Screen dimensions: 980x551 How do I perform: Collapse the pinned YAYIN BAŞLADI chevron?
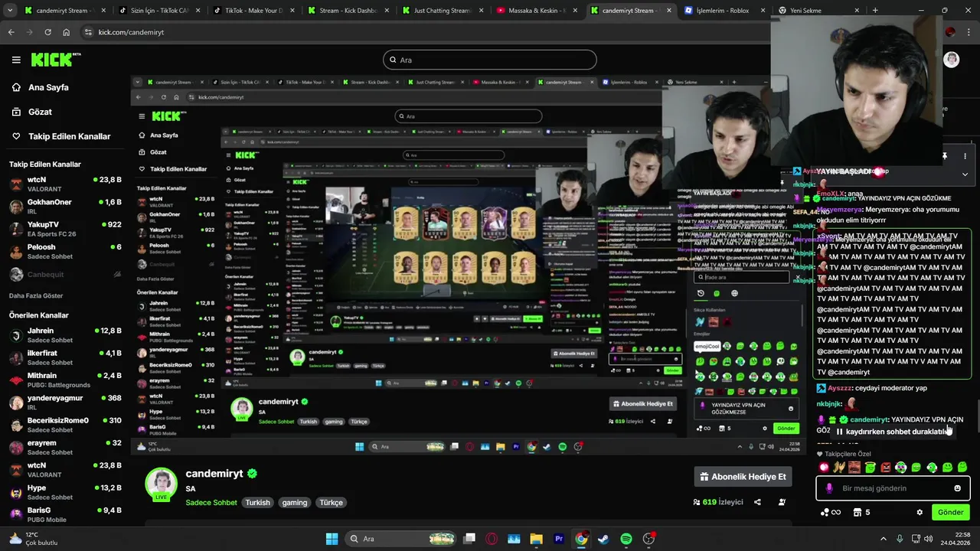pyautogui.click(x=965, y=174)
